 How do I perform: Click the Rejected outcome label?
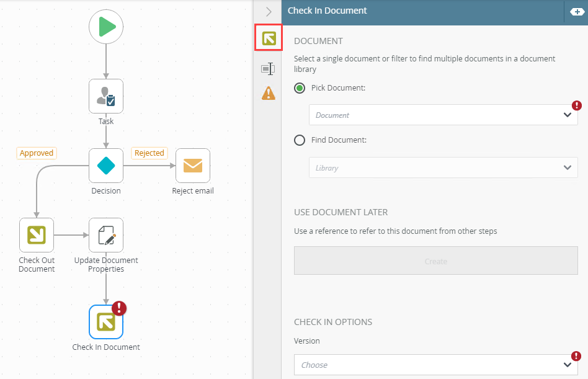click(x=149, y=153)
